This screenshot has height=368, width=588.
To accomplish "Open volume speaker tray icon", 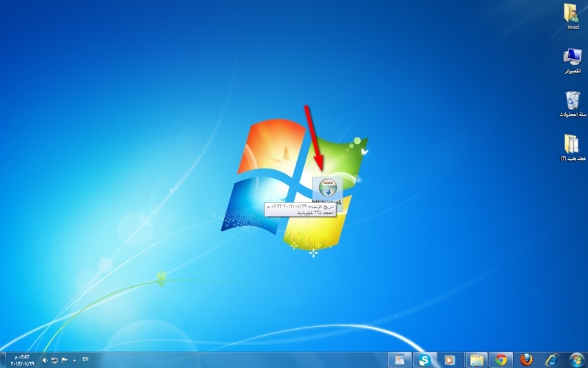I will click(x=45, y=360).
